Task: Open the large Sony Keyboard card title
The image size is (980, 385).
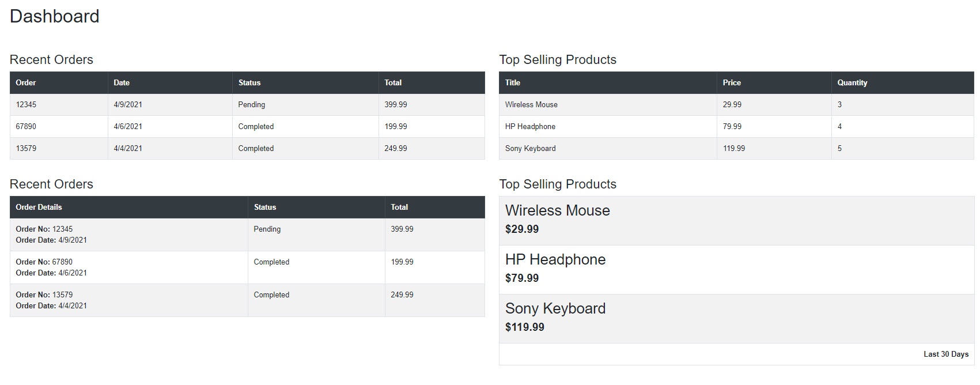Action: pyautogui.click(x=555, y=308)
